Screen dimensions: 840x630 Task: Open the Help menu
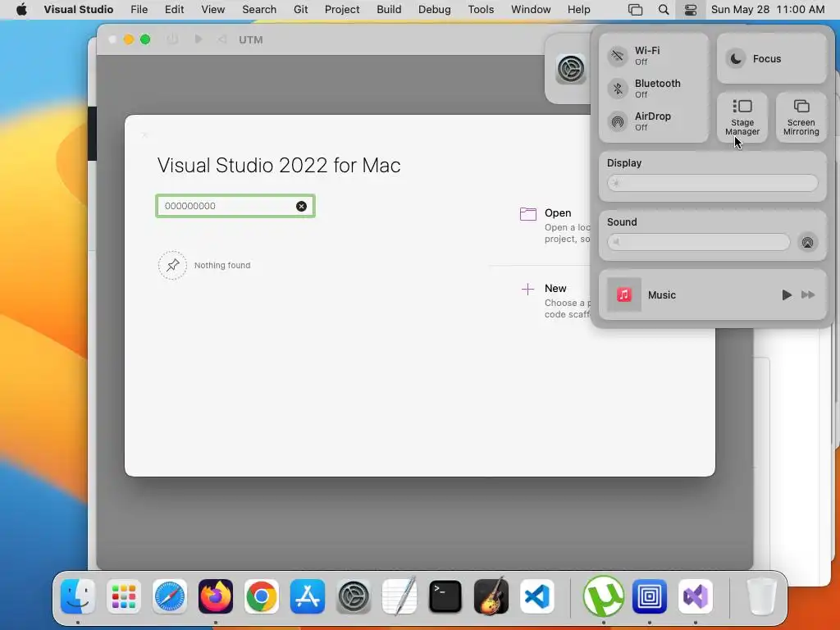point(578,10)
